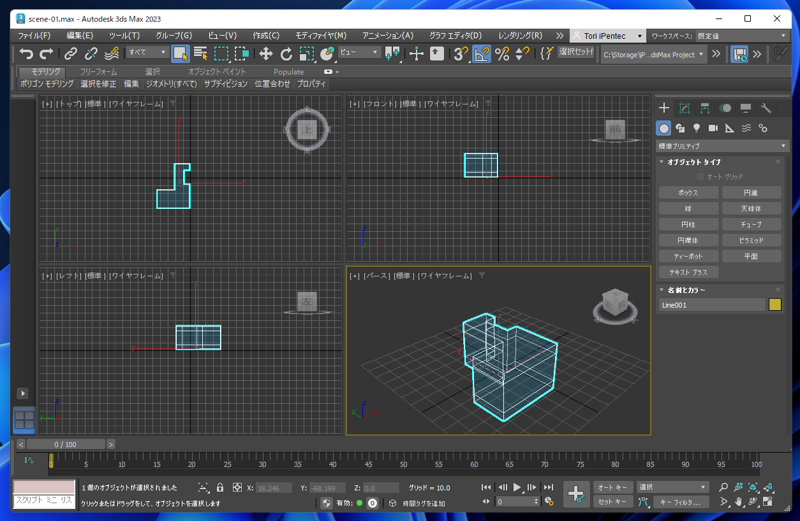800x521 pixels.
Task: Open the 標準プリミティブ category dropdown
Action: tap(722, 146)
